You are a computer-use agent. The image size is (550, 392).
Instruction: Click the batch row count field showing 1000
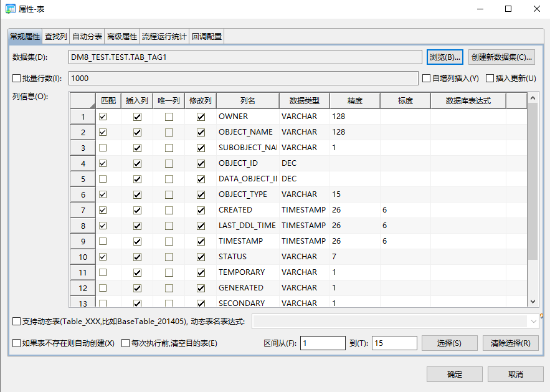[244, 79]
